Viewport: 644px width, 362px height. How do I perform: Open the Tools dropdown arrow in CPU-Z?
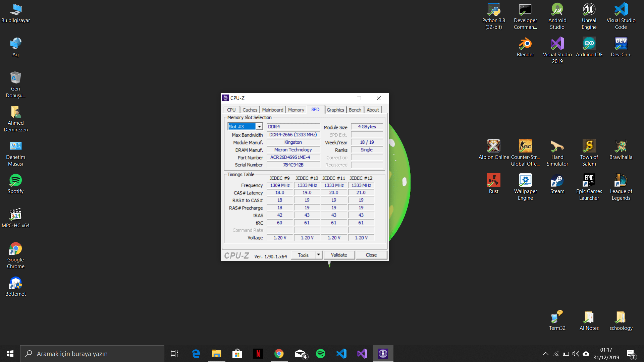(319, 255)
